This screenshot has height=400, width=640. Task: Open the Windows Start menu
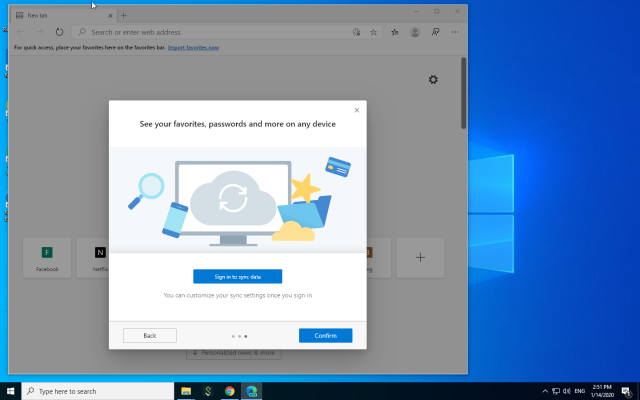(x=11, y=391)
